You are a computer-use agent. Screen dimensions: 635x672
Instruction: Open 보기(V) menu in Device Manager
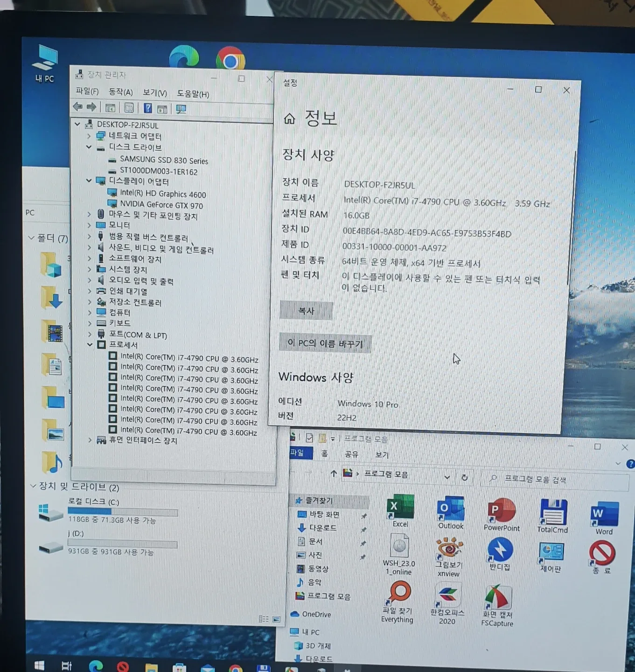[155, 93]
